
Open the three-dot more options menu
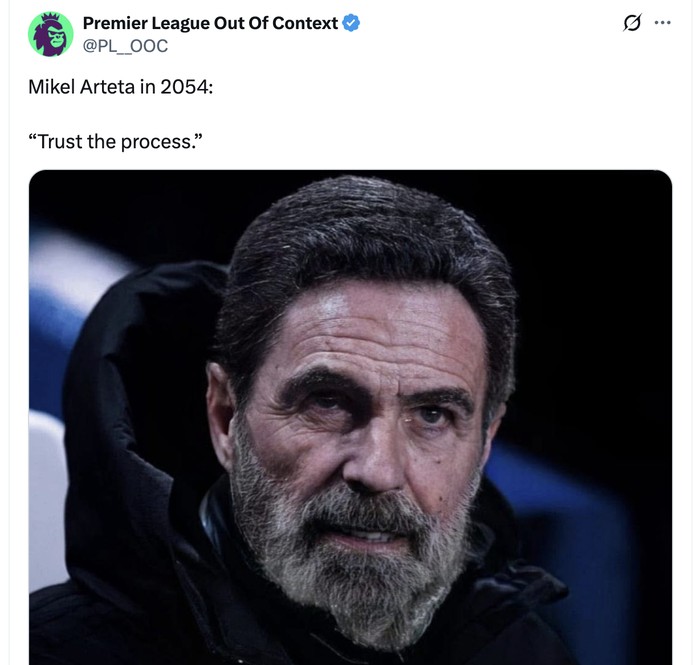click(662, 23)
